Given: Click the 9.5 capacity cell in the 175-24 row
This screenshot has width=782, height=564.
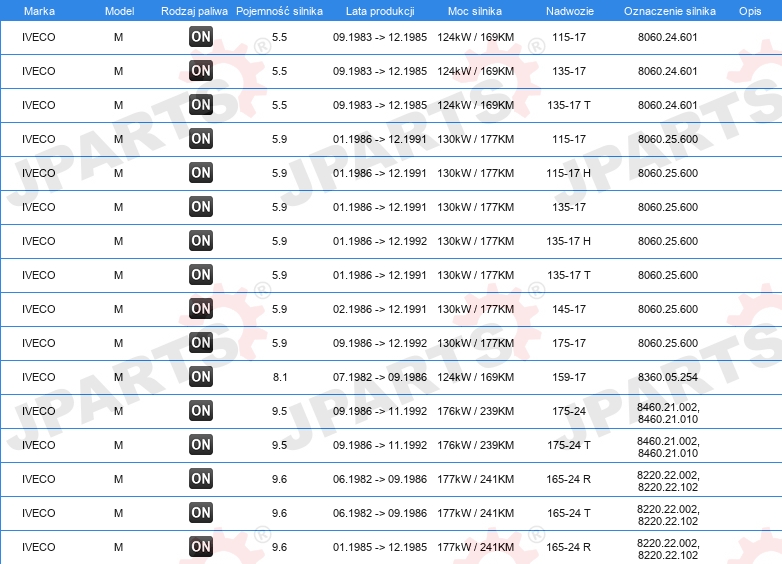Looking at the screenshot, I should click(280, 411).
